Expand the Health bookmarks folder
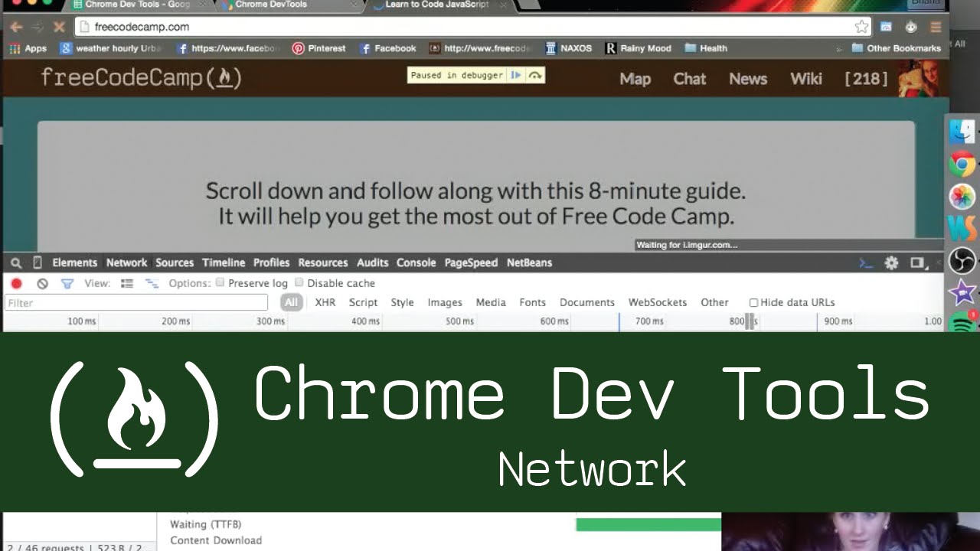 pyautogui.click(x=706, y=48)
